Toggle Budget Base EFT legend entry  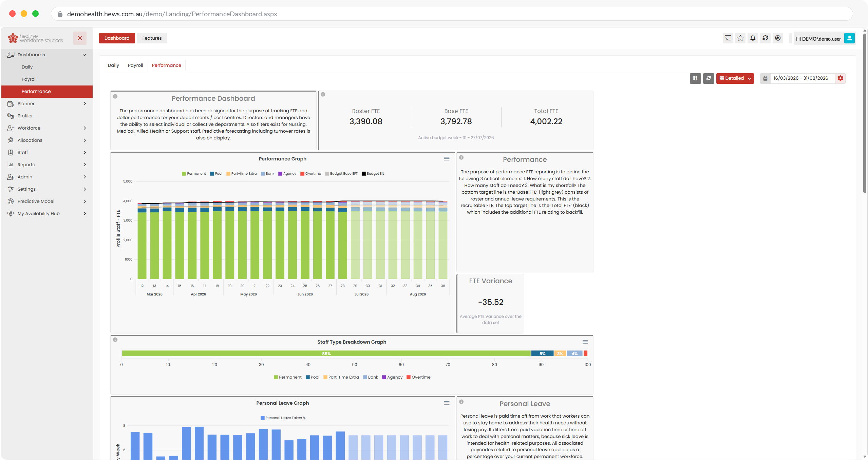pyautogui.click(x=341, y=174)
